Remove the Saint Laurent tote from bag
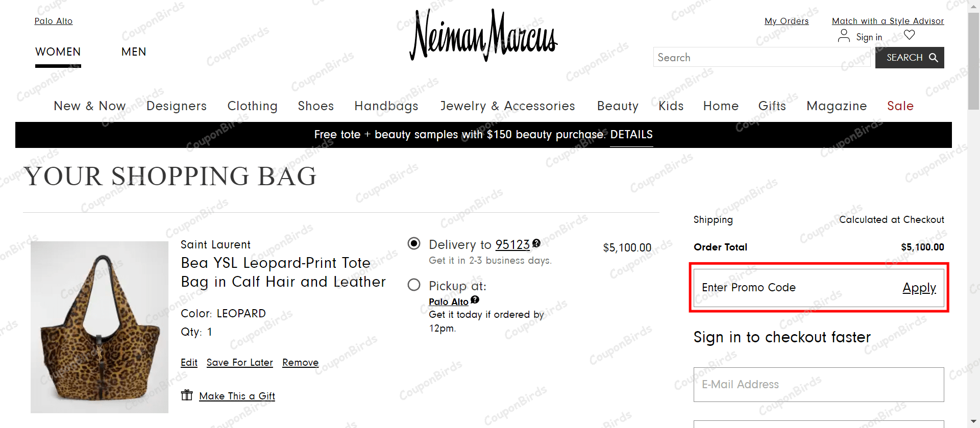 (x=300, y=362)
